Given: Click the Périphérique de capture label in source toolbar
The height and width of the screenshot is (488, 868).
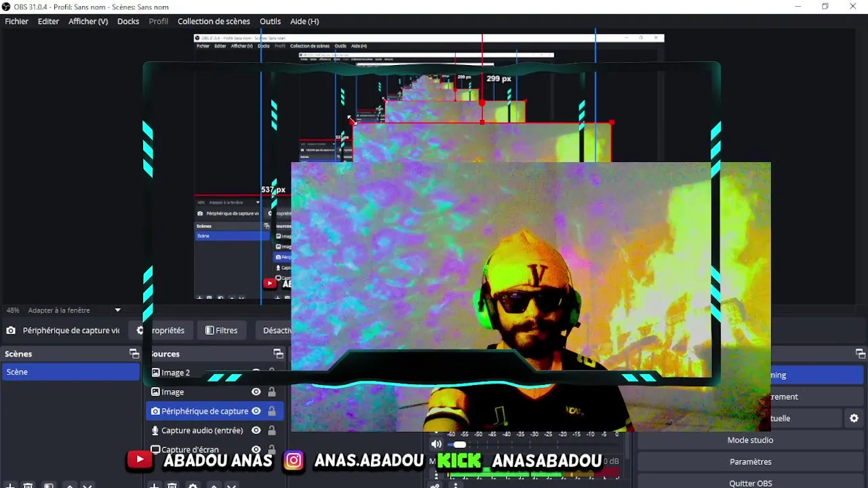Looking at the screenshot, I should point(71,331).
